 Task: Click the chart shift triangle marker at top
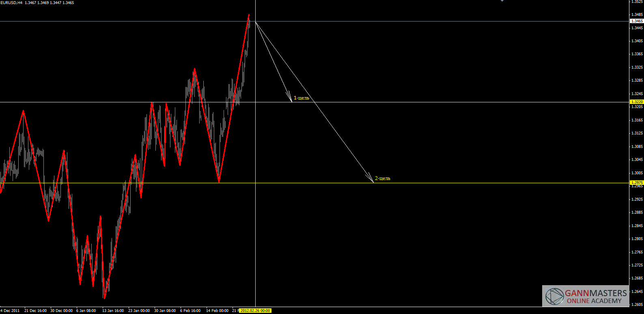pyautogui.click(x=502, y=1)
